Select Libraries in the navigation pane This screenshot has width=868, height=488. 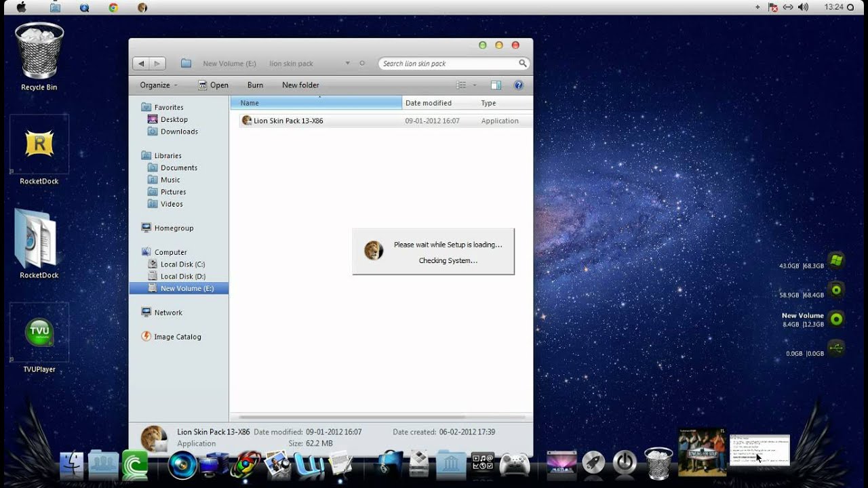pos(167,155)
